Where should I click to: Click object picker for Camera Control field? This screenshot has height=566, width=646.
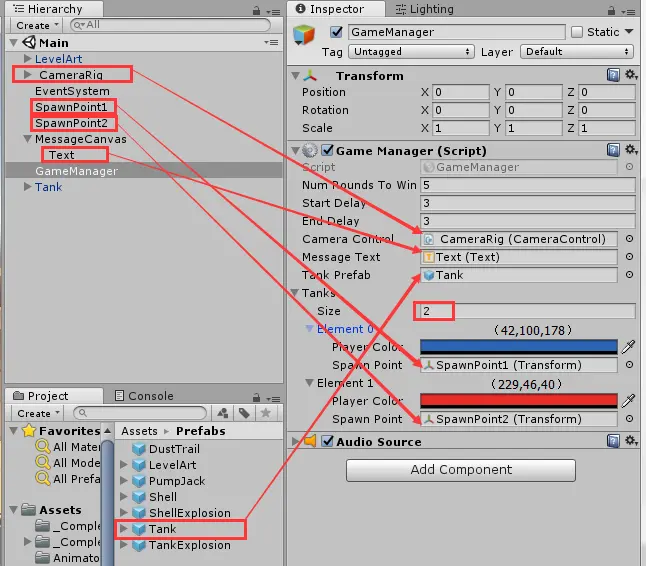[629, 239]
